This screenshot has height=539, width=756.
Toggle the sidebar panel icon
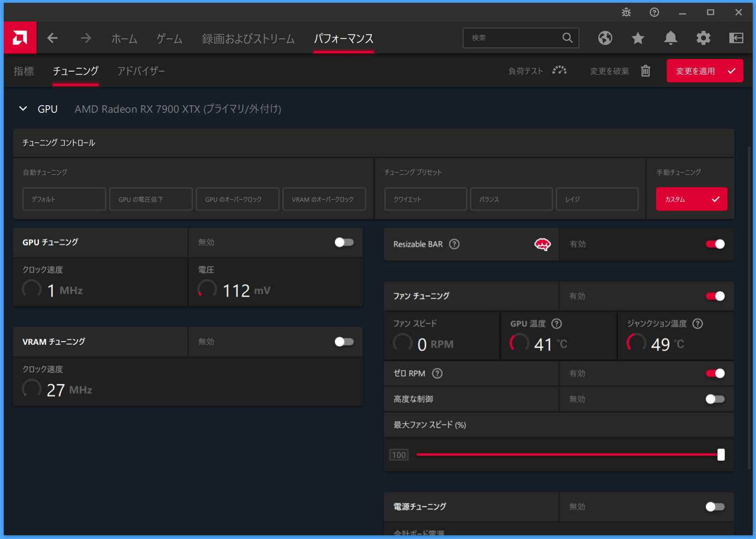click(736, 38)
